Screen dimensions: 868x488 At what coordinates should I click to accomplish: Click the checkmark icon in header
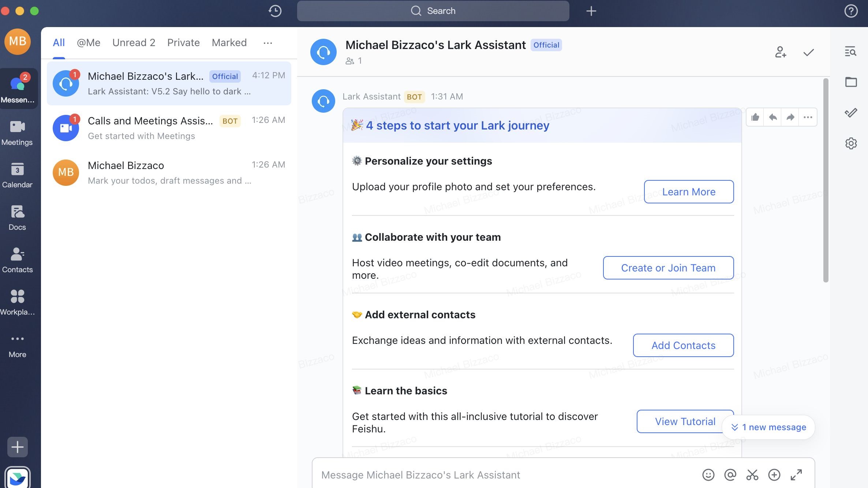click(808, 52)
